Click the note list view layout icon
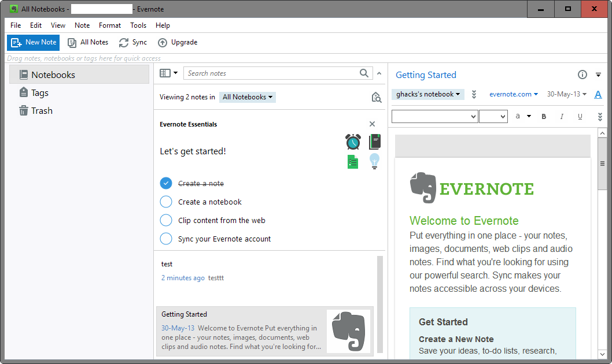The height and width of the screenshot is (364, 612). (x=165, y=73)
